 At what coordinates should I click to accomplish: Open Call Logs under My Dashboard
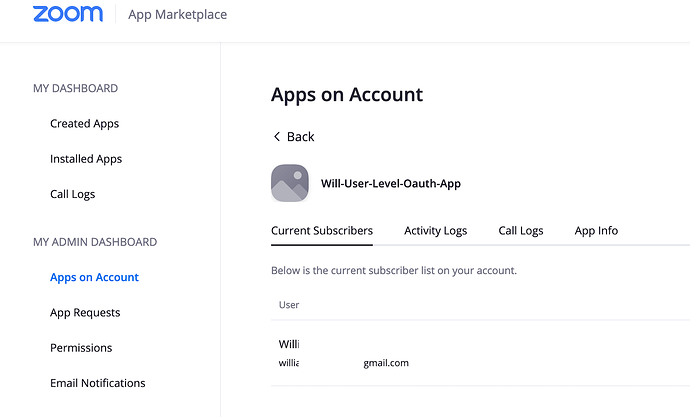[x=72, y=194]
